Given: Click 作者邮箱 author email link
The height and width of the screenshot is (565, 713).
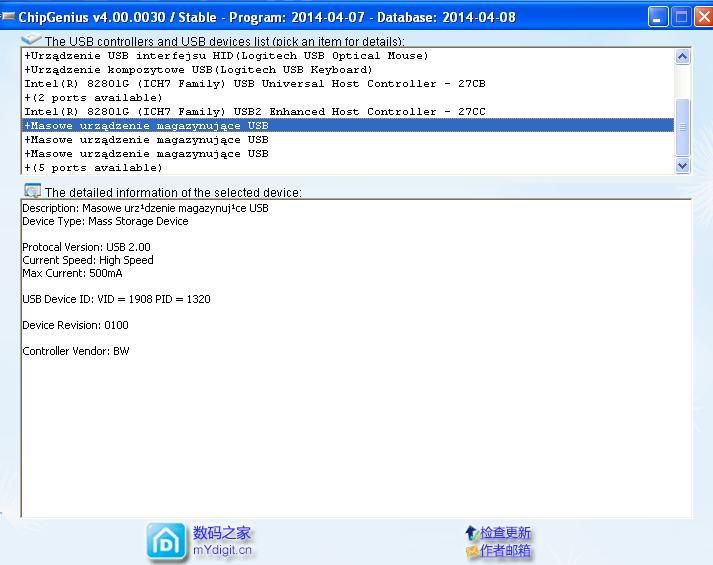Looking at the screenshot, I should pos(506,550).
